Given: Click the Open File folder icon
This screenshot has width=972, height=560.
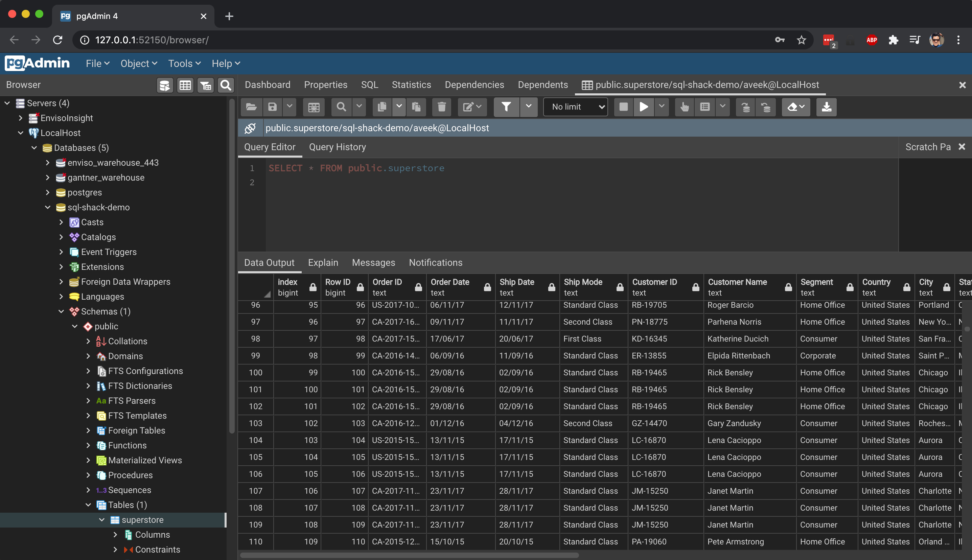Looking at the screenshot, I should pyautogui.click(x=251, y=107).
